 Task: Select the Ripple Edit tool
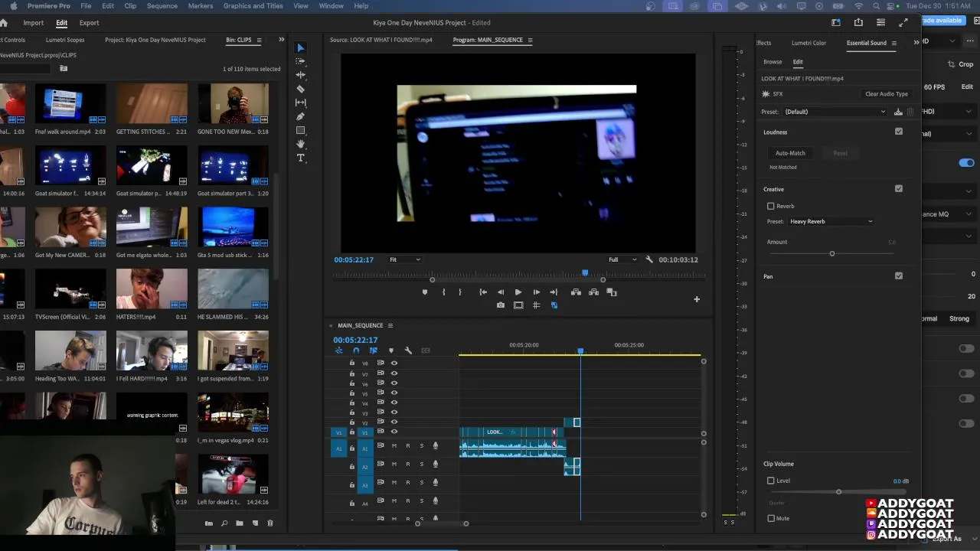(300, 75)
